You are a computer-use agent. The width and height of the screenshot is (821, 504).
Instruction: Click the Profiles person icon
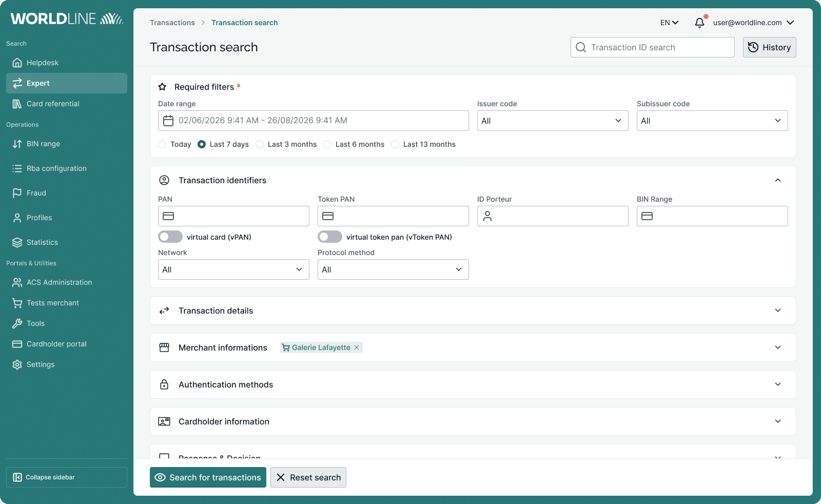17,218
